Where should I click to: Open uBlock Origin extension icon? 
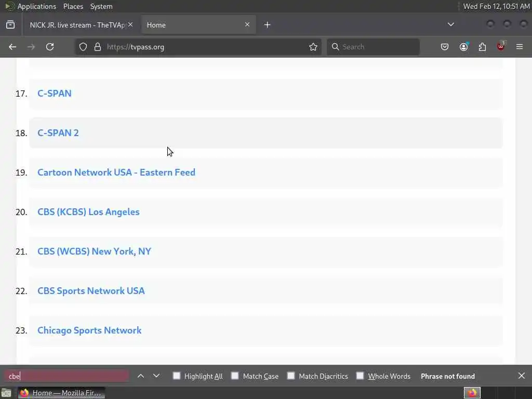click(501, 46)
